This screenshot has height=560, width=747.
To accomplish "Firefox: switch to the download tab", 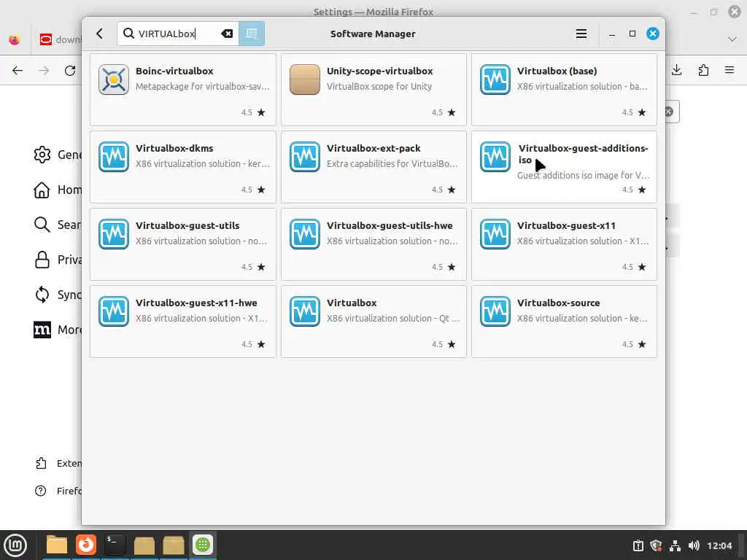I will point(60,39).
